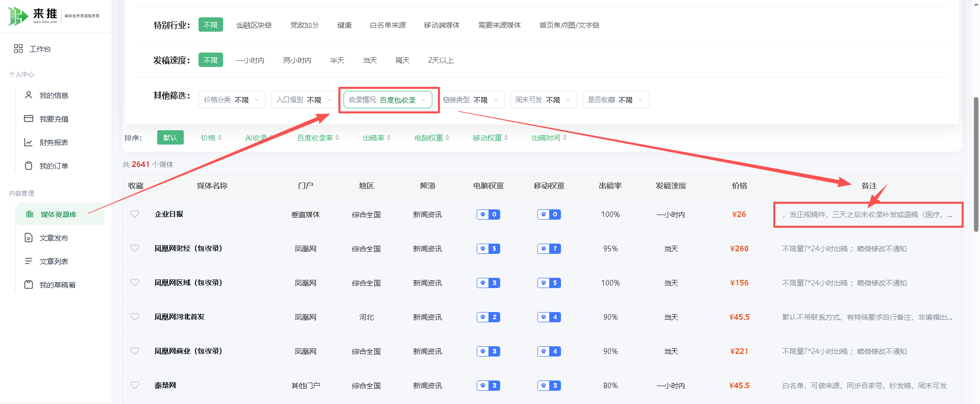The height and width of the screenshot is (404, 980).
Task: Filter by 金融区块链 industry
Action: pos(254,25)
